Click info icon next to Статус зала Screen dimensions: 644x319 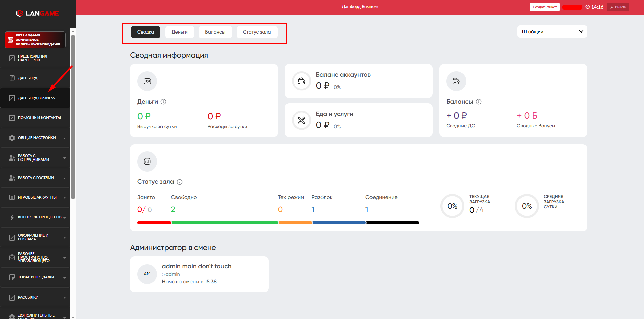[180, 182]
